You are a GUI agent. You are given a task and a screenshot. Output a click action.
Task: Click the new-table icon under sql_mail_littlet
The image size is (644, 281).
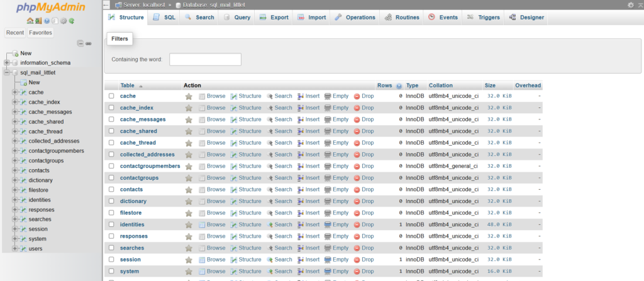click(24, 82)
